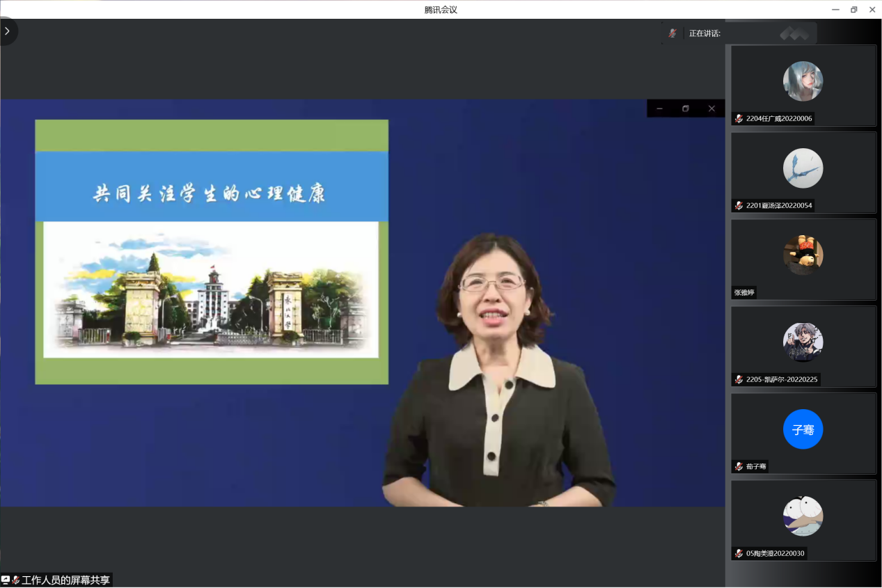Click muted mic icon for 2204任广威20220006
The height and width of the screenshot is (588, 882).
coord(739,119)
